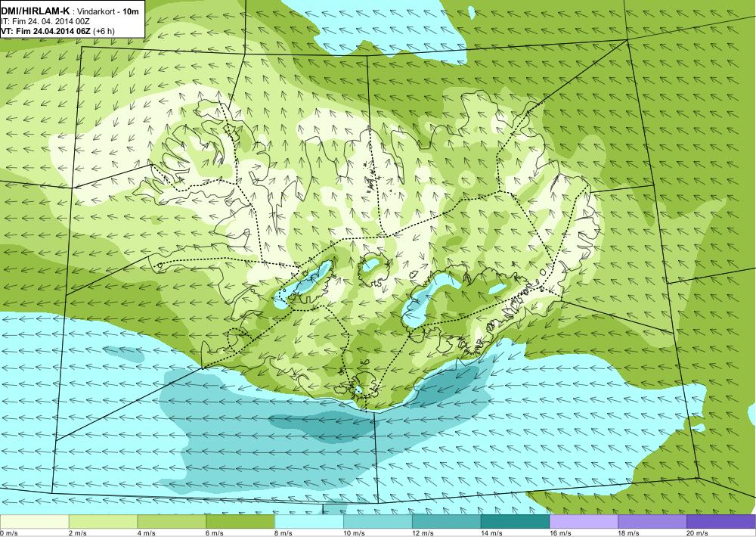Click the "6 m/s" legend label
The width and height of the screenshot is (756, 537).
pos(215,533)
